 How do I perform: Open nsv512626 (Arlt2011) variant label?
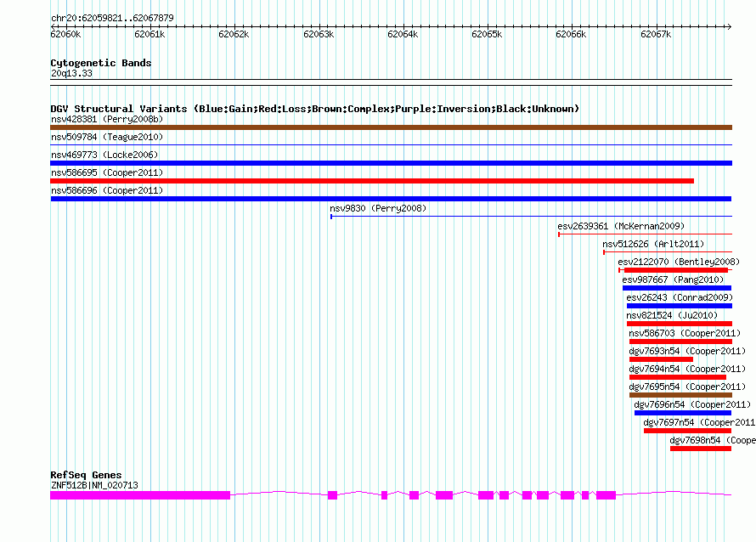653,244
